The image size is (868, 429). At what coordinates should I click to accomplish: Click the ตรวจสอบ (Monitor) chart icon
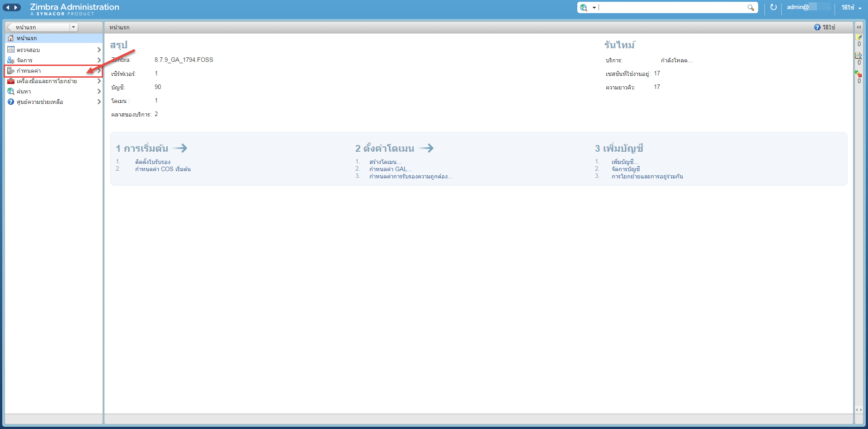coord(11,49)
